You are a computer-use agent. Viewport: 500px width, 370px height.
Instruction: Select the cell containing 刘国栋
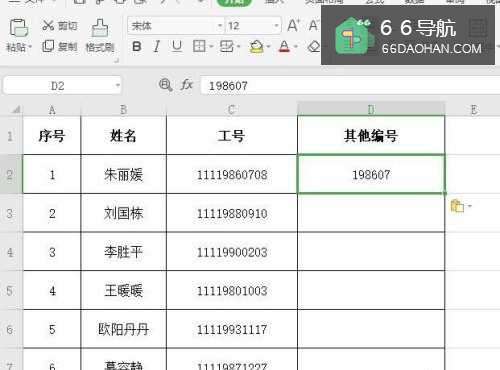(x=123, y=213)
